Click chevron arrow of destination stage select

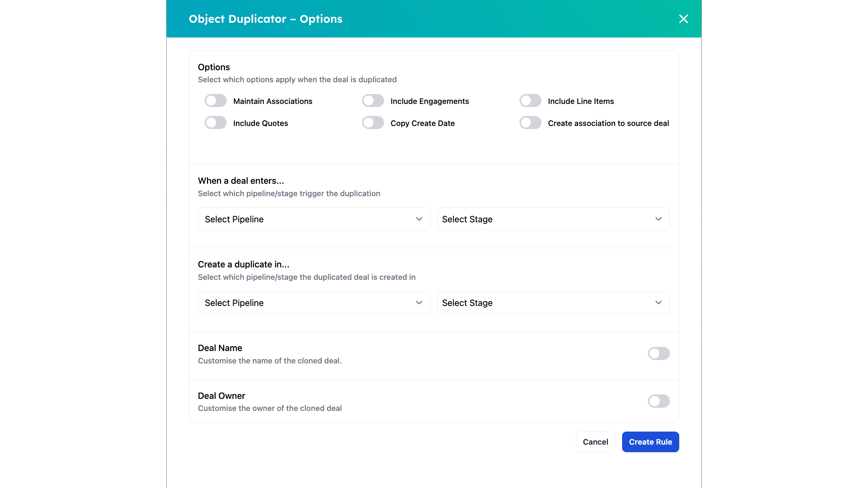point(658,303)
